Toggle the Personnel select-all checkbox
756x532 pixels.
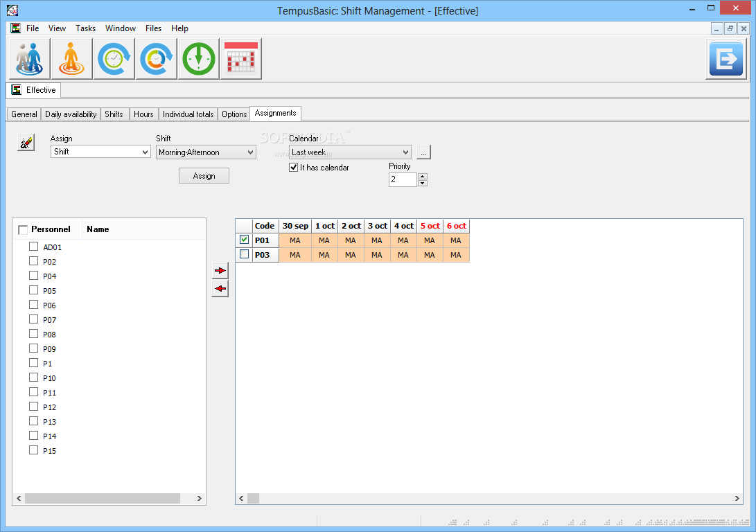click(23, 229)
